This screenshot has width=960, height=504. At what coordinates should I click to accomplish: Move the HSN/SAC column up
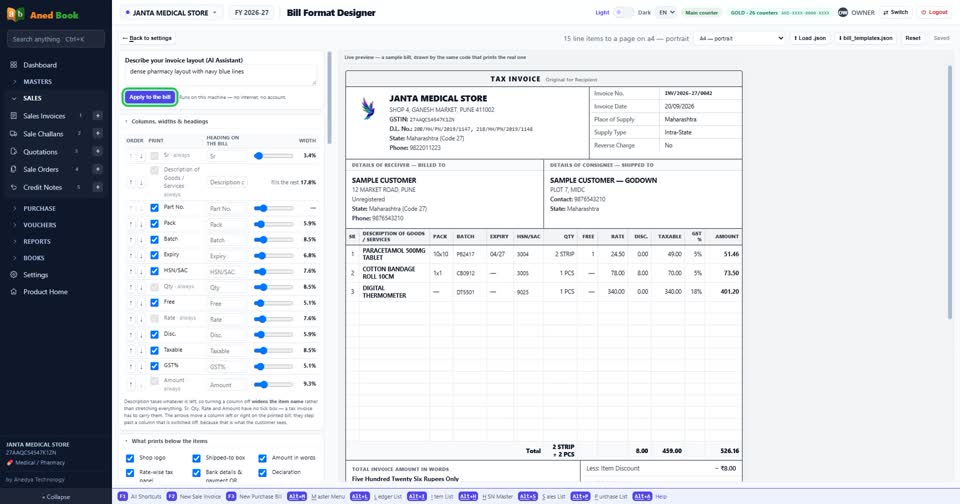tap(130, 271)
